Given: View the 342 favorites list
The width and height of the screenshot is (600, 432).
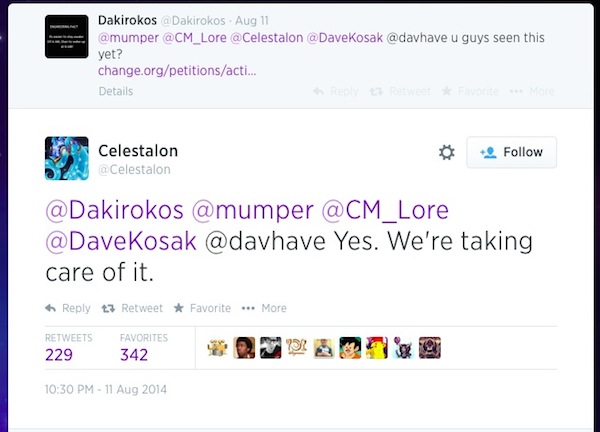Looking at the screenshot, I should pos(134,354).
